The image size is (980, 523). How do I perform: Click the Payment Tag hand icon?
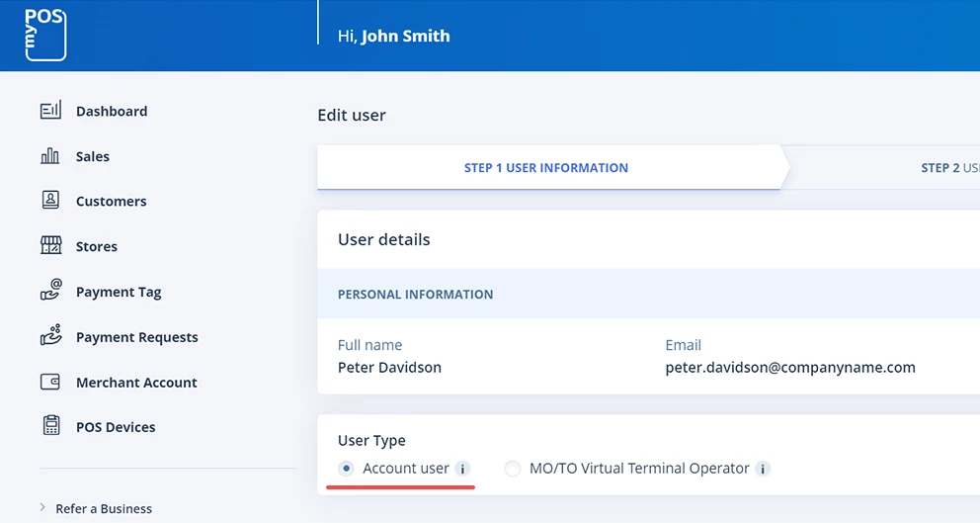(x=50, y=291)
